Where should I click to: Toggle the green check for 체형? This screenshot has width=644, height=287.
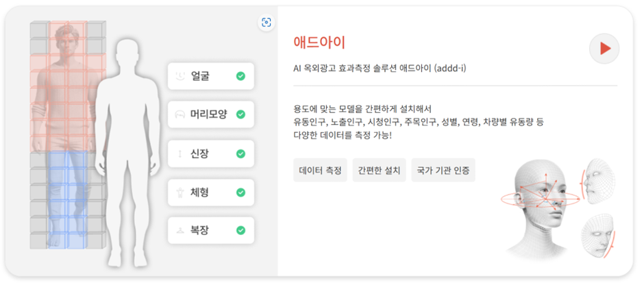click(240, 192)
